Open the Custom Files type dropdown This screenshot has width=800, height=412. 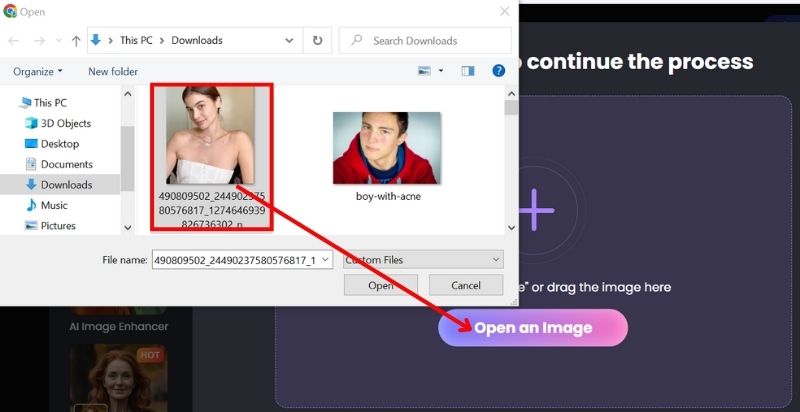point(423,260)
